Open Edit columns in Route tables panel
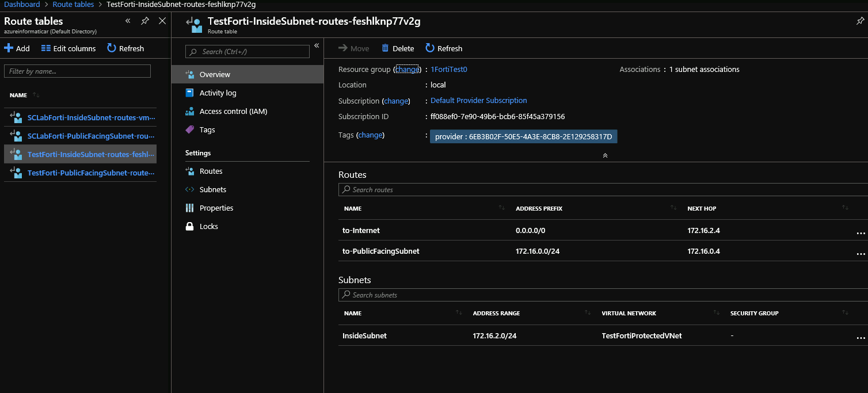This screenshot has height=393, width=868. (68, 48)
